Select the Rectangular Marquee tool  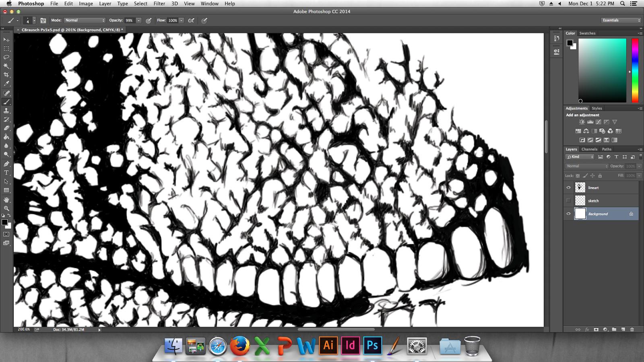click(6, 48)
